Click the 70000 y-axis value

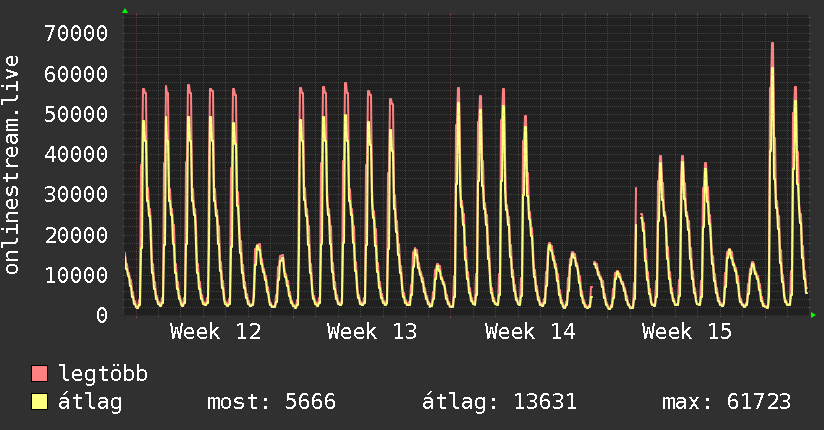click(76, 34)
